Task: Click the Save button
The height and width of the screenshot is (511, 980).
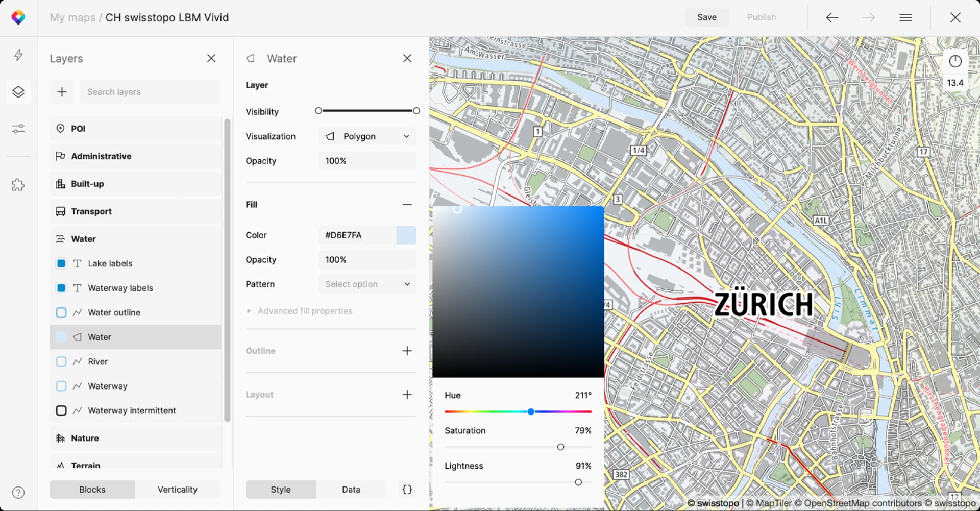Action: (707, 17)
